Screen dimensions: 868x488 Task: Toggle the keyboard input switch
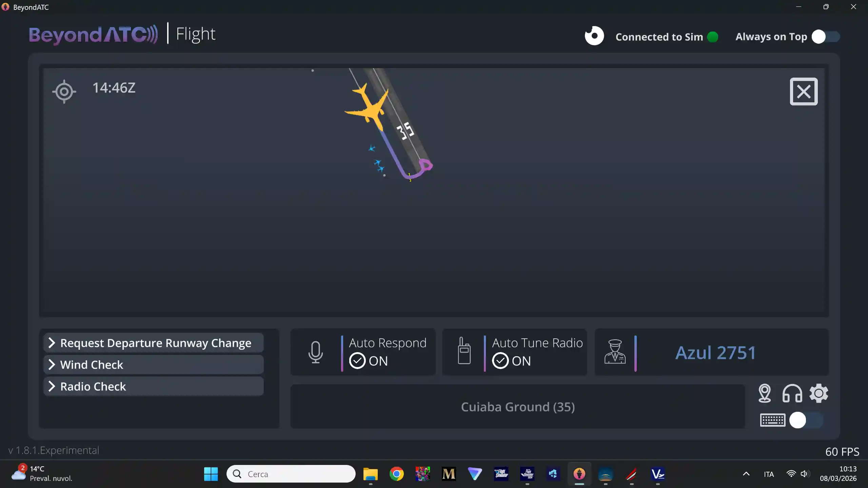(806, 420)
